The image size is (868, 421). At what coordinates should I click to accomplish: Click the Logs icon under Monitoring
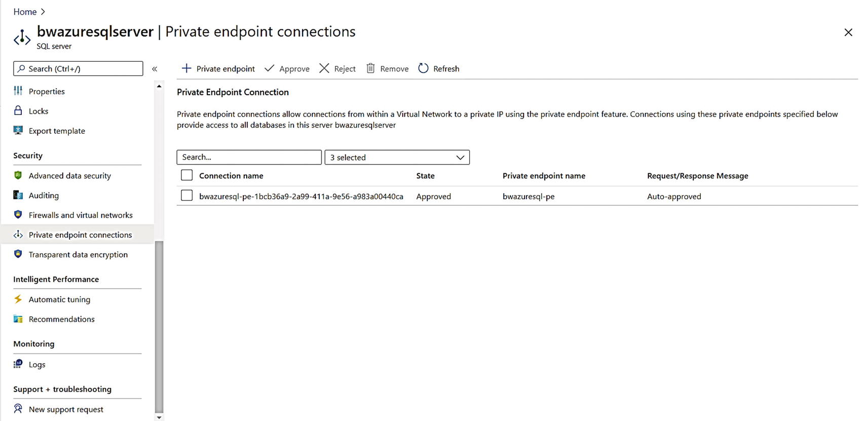[18, 364]
